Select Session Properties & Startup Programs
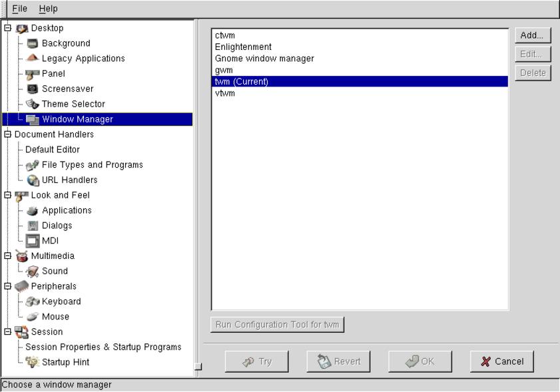 (103, 347)
